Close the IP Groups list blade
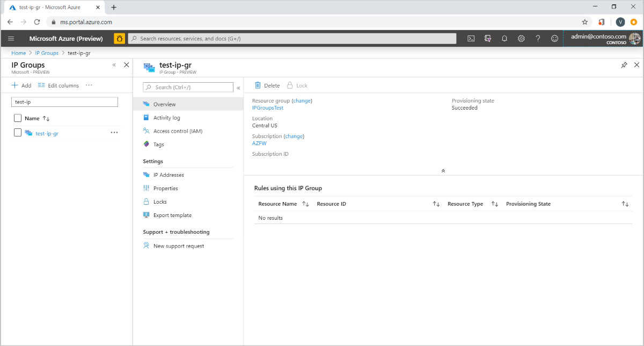Screen dimensions: 644x346 126,65
